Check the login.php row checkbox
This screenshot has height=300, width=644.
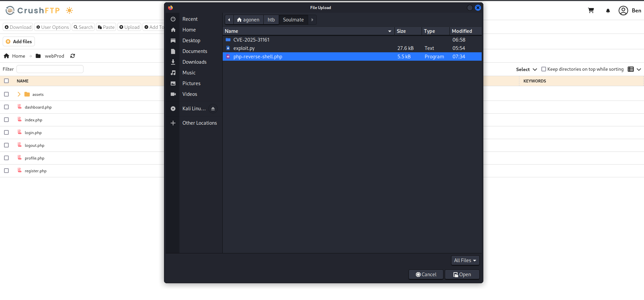6,132
